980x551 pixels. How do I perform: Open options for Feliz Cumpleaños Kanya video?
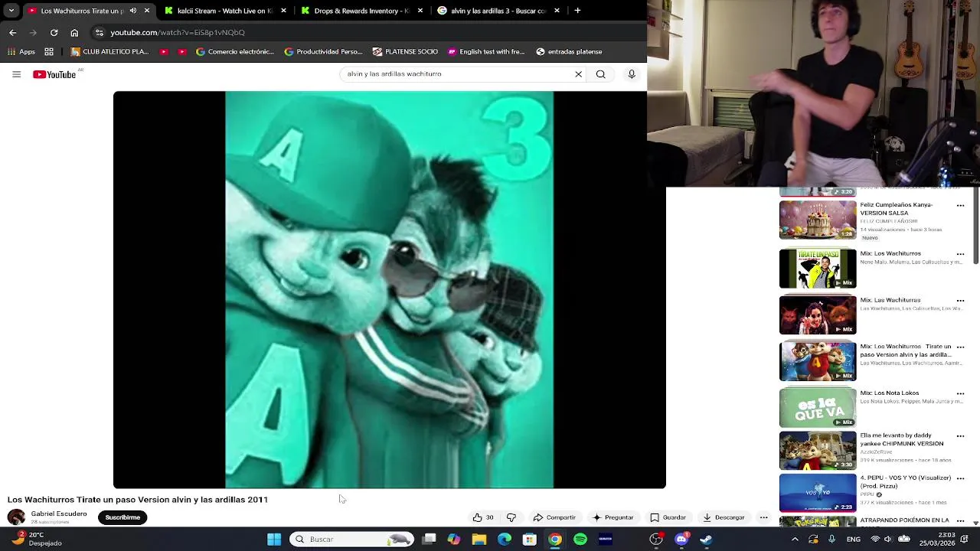[x=960, y=205]
